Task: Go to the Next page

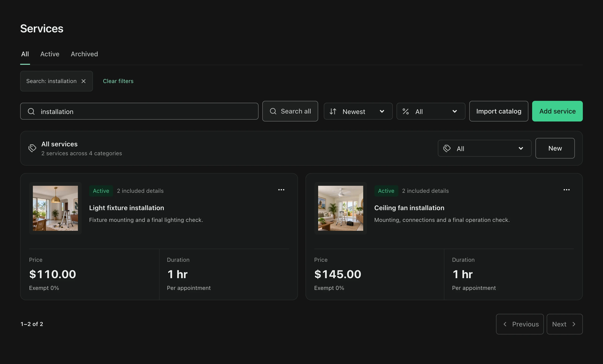Action: coord(565,324)
